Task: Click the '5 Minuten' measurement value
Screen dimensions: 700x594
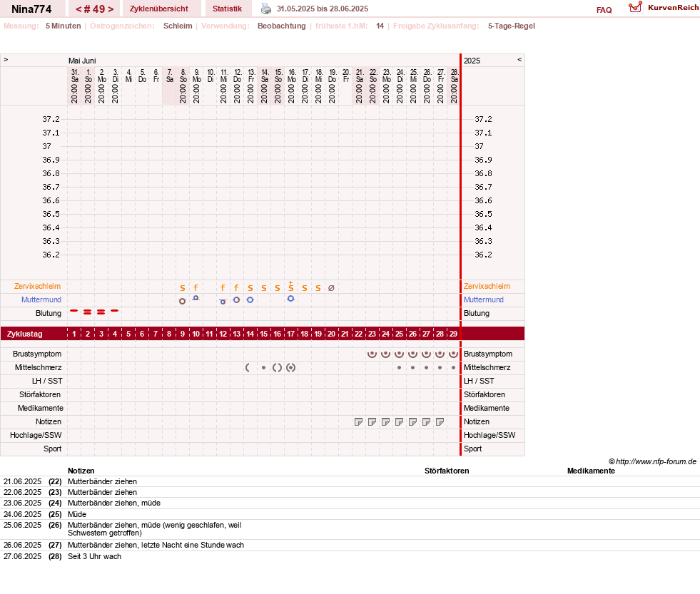Action: pos(63,26)
